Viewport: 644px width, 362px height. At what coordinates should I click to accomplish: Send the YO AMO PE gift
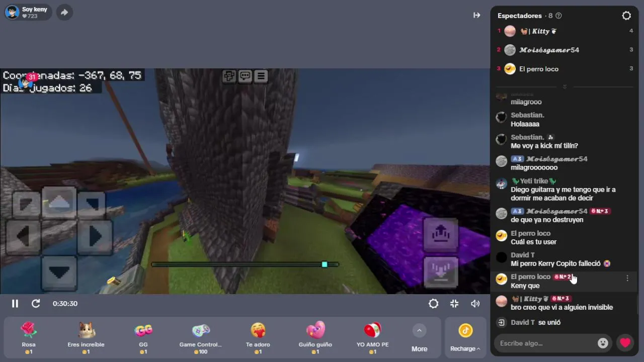pos(373,338)
